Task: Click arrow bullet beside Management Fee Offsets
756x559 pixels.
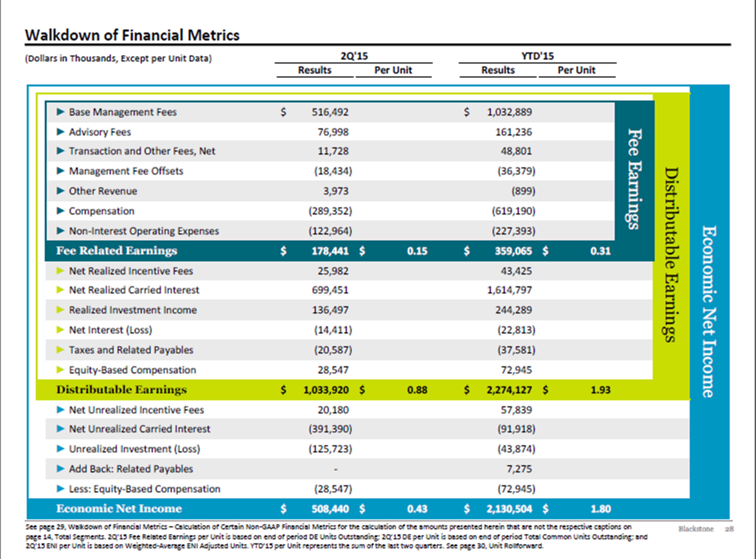Action: pos(61,171)
